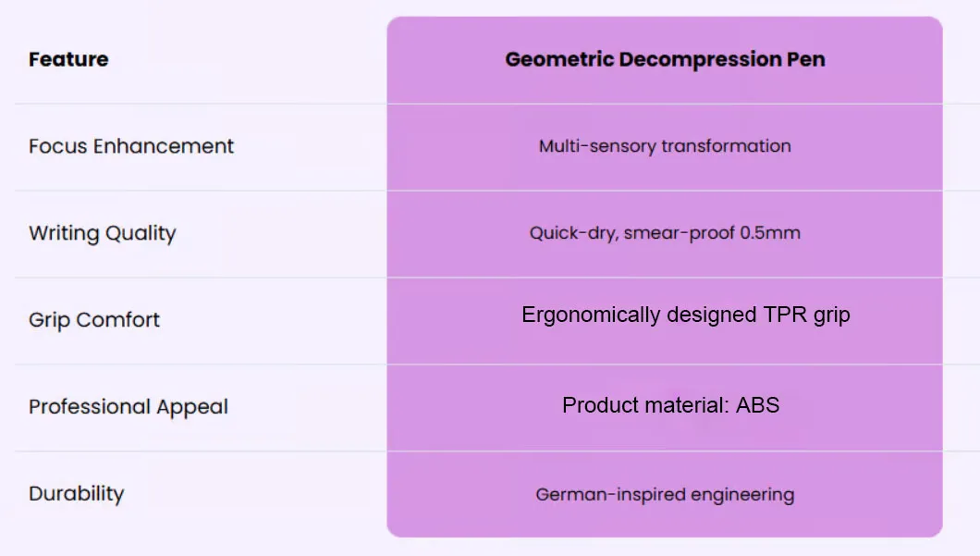Click the Durability row label
980x556 pixels.
click(76, 493)
